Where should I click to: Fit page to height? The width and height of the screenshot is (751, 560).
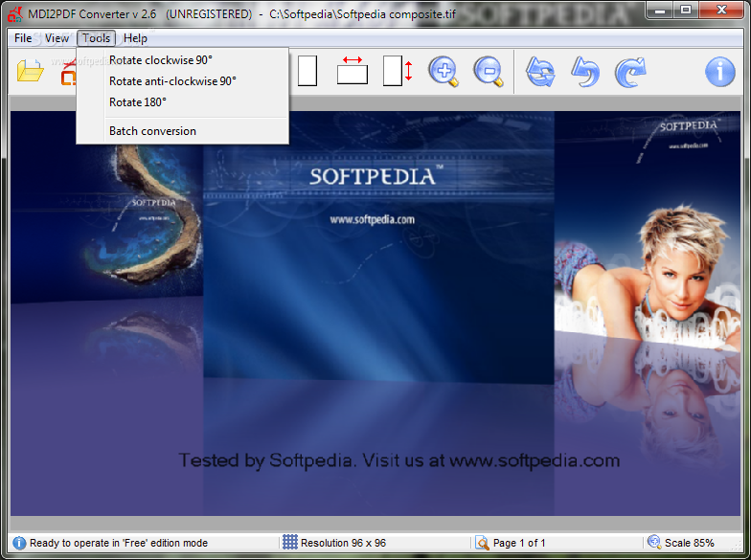(397, 71)
